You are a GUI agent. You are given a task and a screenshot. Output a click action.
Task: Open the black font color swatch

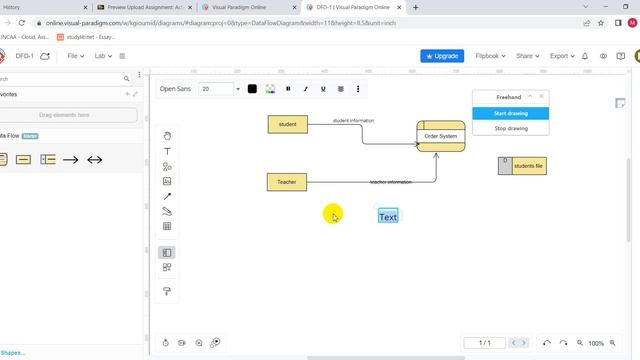tap(252, 89)
